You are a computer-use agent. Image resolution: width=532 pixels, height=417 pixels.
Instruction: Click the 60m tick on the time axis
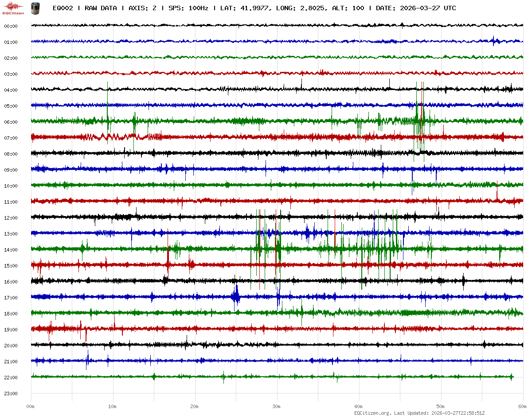[x=522, y=406]
